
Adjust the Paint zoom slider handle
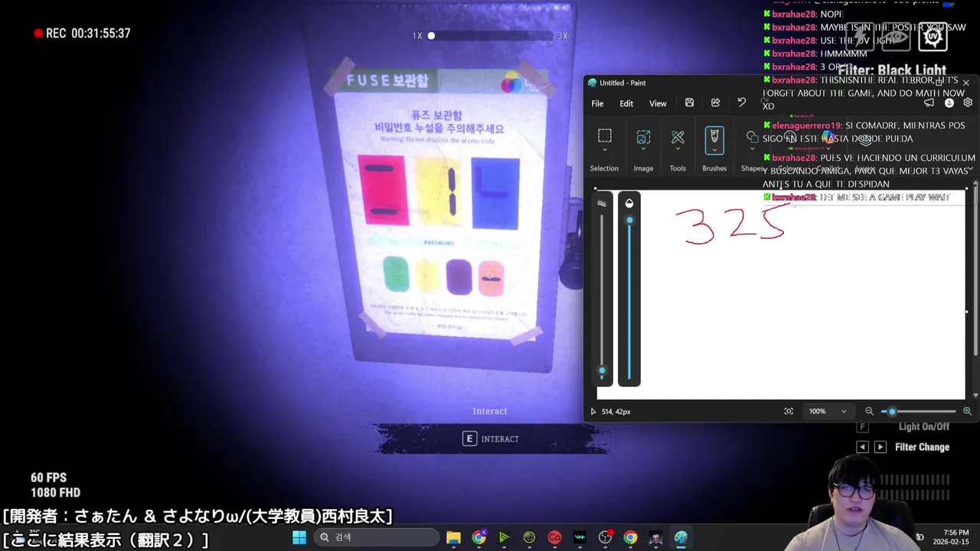892,411
